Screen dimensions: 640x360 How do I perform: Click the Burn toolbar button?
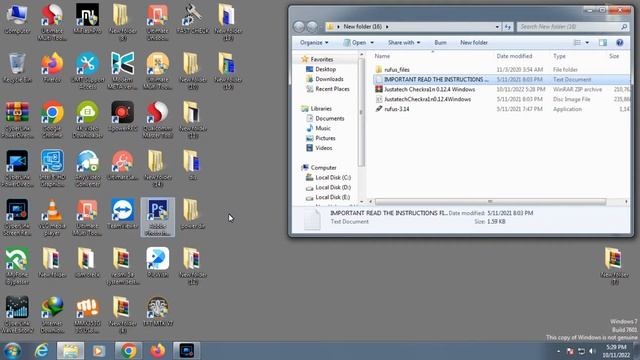[440, 42]
